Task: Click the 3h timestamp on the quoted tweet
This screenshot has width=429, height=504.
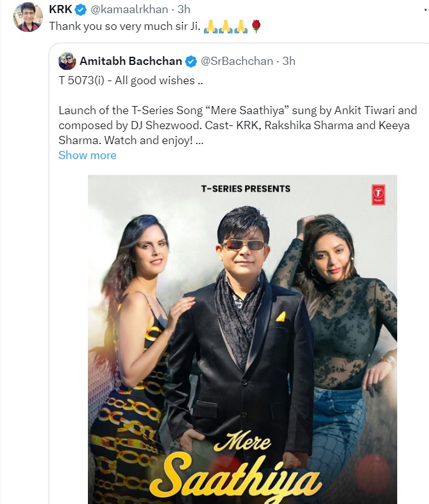Action: (289, 61)
